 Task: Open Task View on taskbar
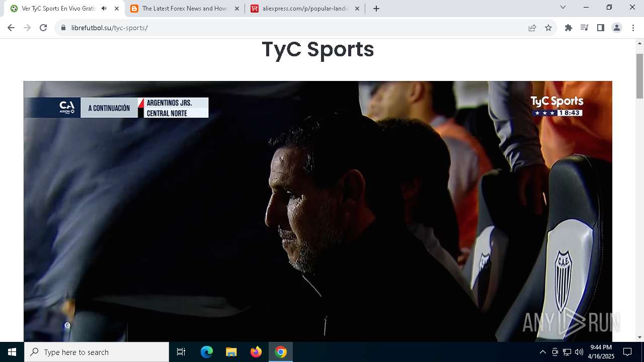click(181, 352)
